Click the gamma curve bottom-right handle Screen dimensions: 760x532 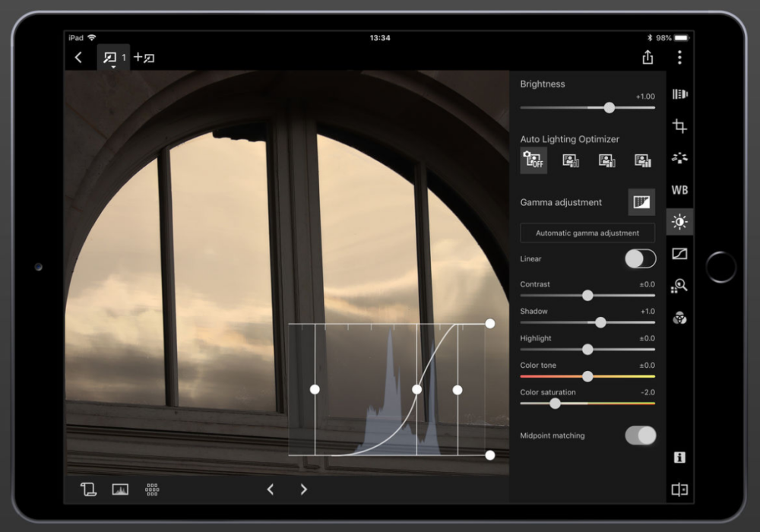(x=490, y=455)
